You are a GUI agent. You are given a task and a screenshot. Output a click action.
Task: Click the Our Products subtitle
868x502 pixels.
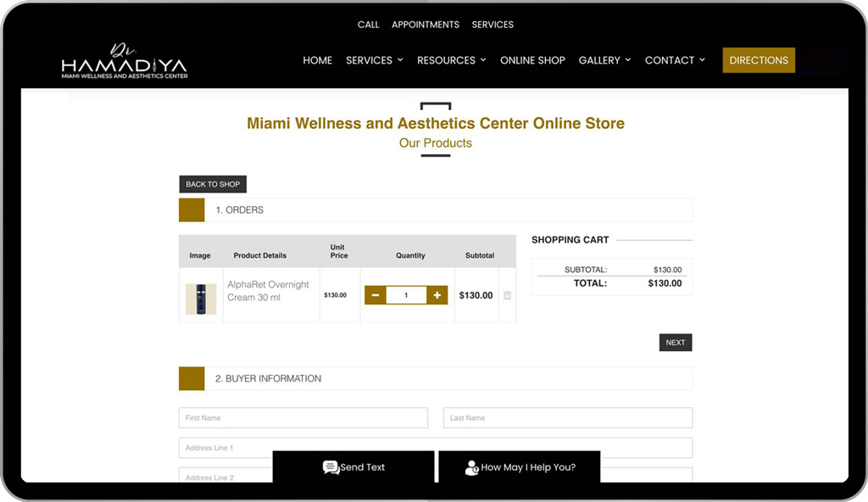(436, 143)
